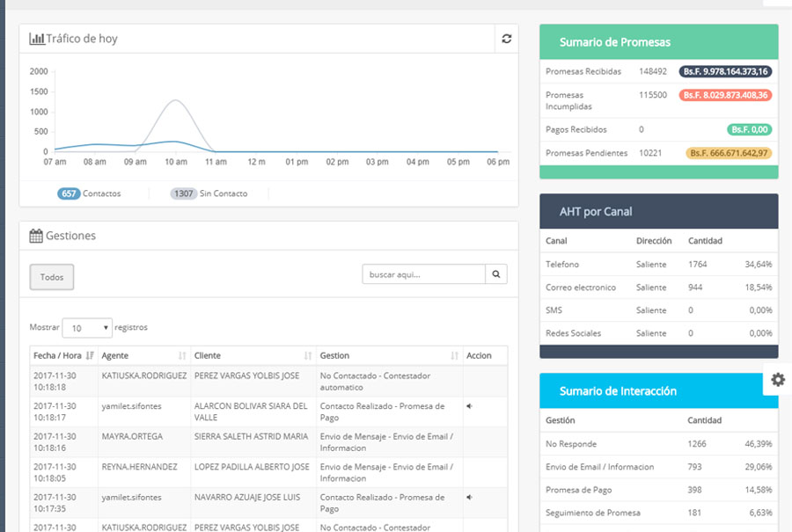Refresh the Tráfico de hoy chart
The image size is (792, 532).
506,39
